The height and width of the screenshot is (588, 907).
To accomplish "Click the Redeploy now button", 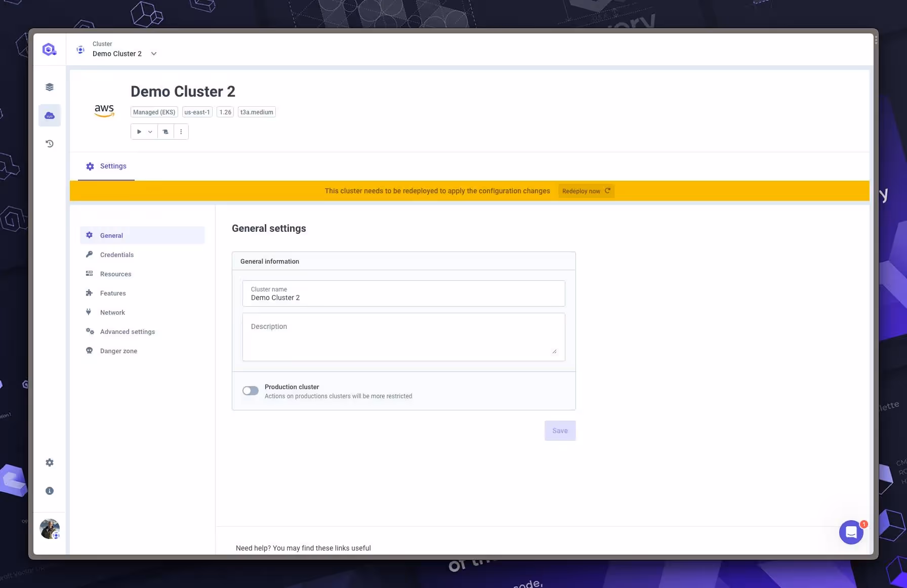I will click(x=586, y=191).
